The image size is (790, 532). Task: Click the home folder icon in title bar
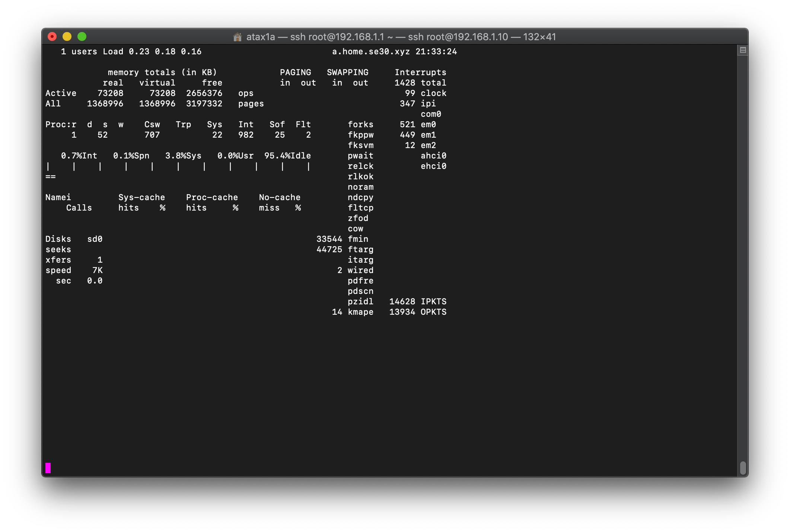tap(237, 37)
